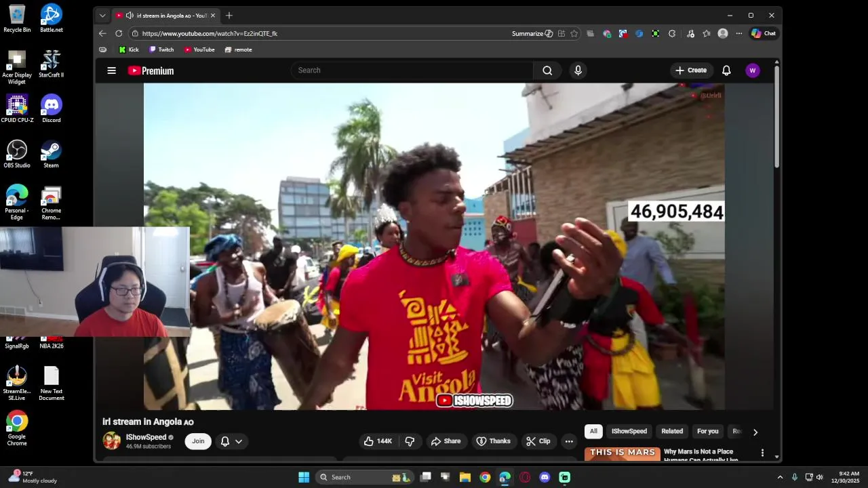Show more filter chips with right arrow
Viewport: 868px width, 488px height.
click(x=755, y=432)
